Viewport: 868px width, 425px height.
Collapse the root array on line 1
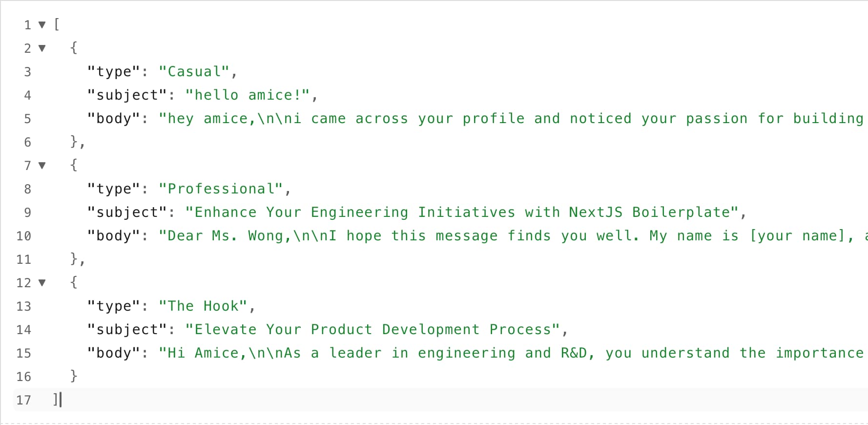pos(42,25)
